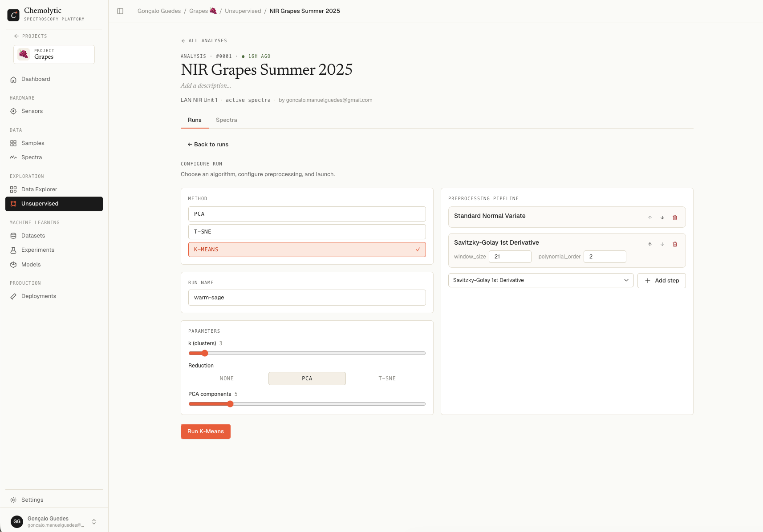This screenshot has height=532, width=763.
Task: Click the PCA components slider handle
Action: [230, 404]
